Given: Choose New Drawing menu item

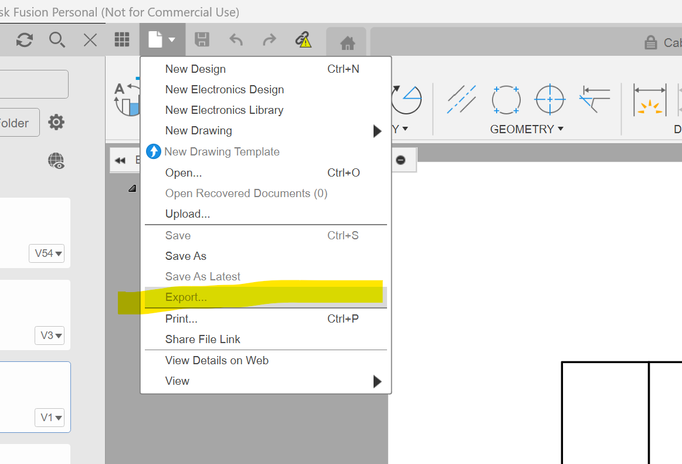Looking at the screenshot, I should click(266, 130).
